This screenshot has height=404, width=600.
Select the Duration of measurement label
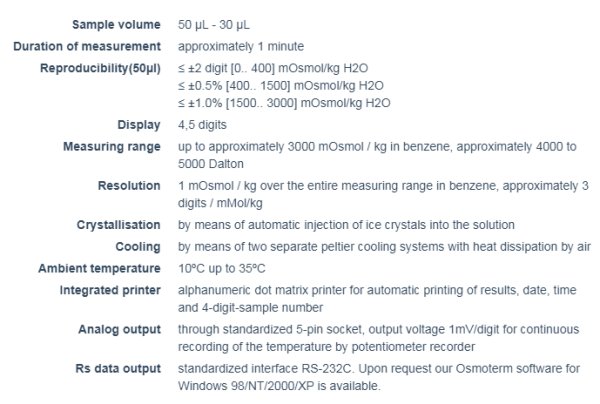point(87,46)
